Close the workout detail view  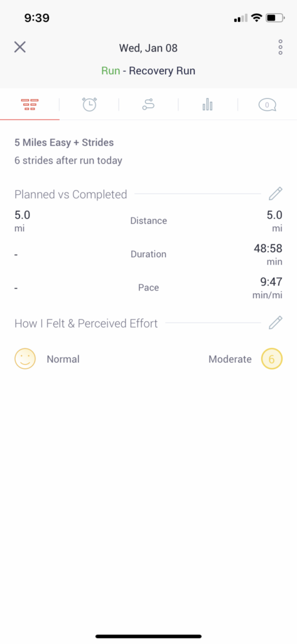[x=19, y=47]
